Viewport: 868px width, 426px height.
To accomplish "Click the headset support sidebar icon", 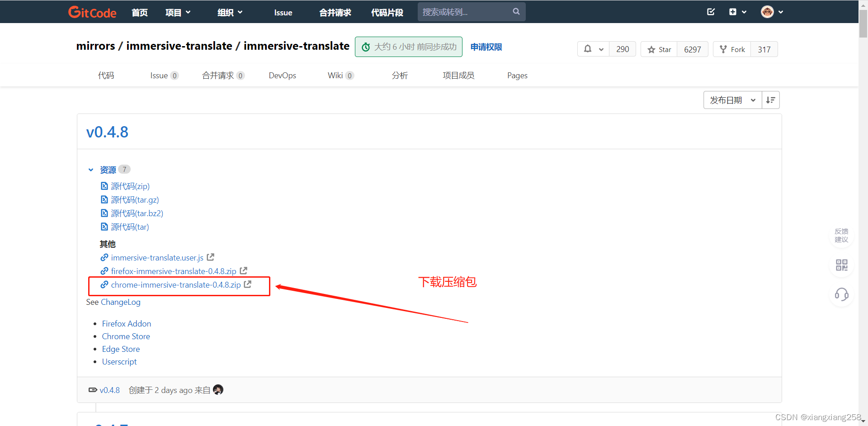I will [x=842, y=295].
